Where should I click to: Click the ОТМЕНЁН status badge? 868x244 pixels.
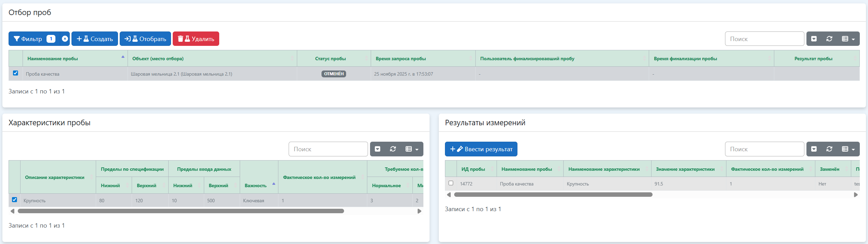334,74
